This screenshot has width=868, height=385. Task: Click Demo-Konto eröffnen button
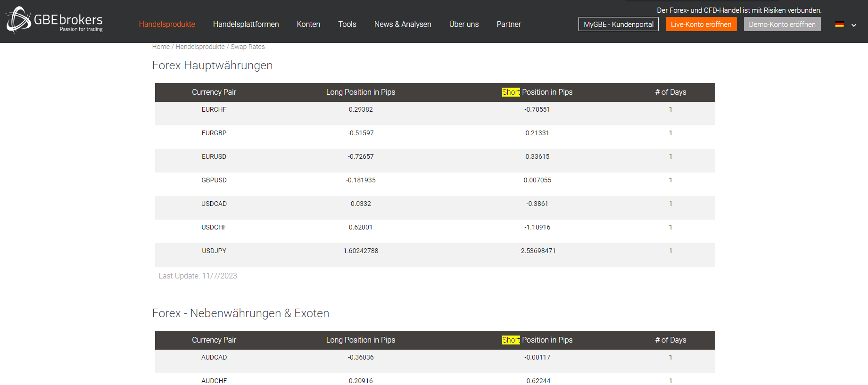point(782,24)
